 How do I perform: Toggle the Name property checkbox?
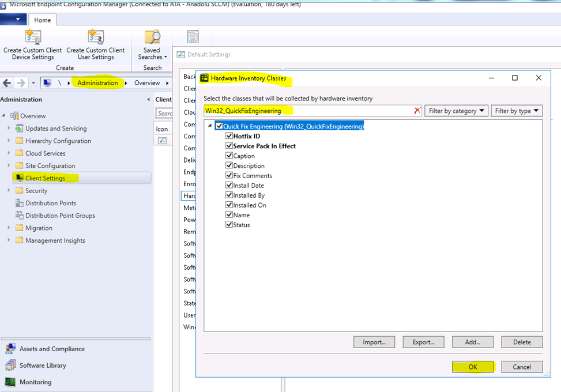pyautogui.click(x=229, y=214)
